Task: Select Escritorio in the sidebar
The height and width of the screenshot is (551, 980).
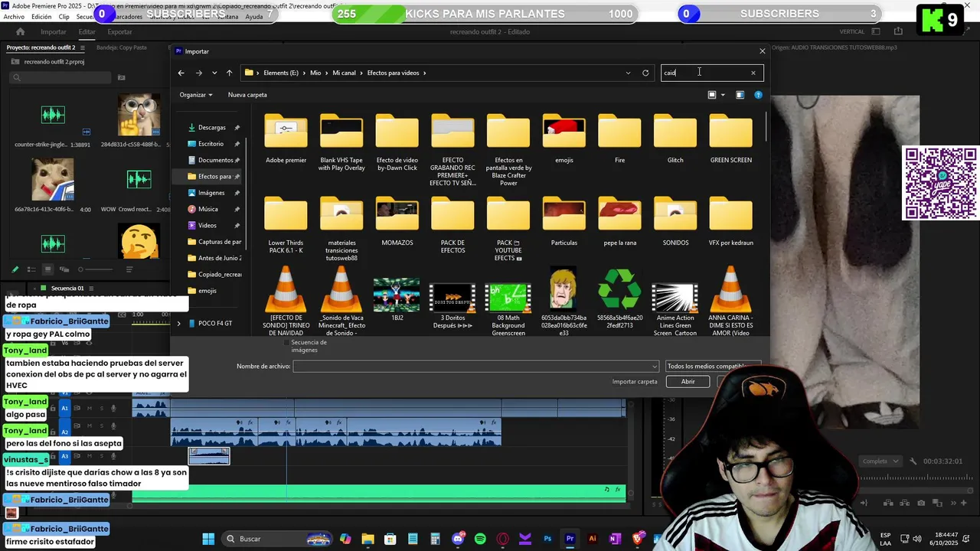Action: click(x=211, y=144)
